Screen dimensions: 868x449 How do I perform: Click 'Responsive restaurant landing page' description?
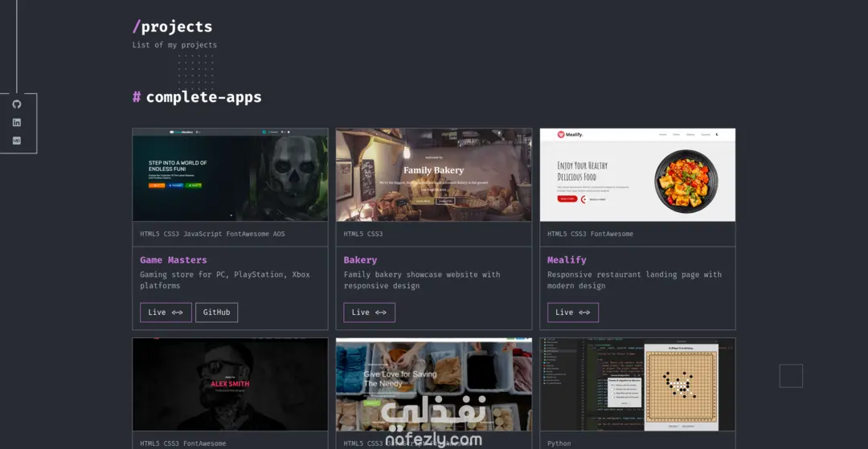click(x=634, y=280)
